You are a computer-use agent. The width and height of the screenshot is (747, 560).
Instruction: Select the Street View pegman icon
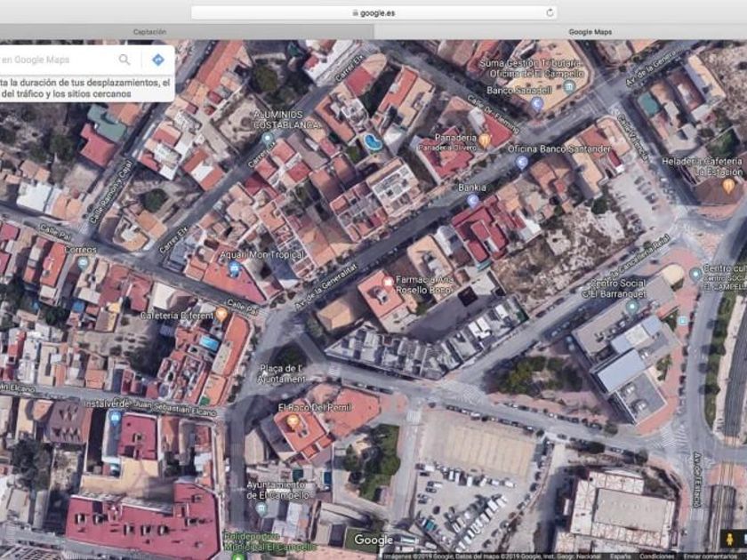(x=731, y=540)
